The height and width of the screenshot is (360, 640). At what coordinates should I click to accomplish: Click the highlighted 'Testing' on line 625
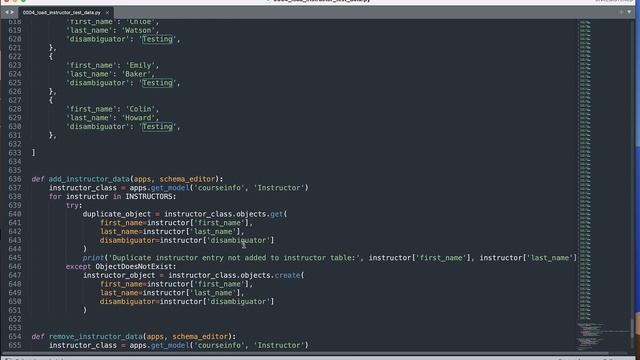[x=158, y=83]
